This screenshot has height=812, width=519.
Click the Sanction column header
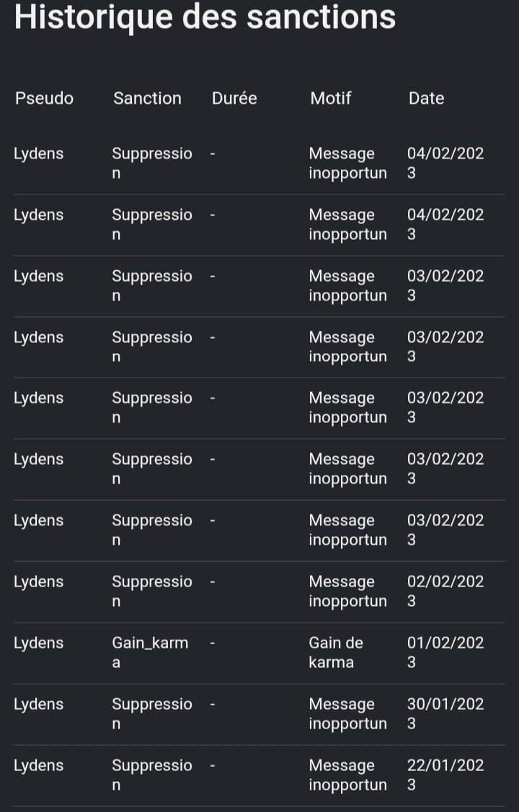147,98
